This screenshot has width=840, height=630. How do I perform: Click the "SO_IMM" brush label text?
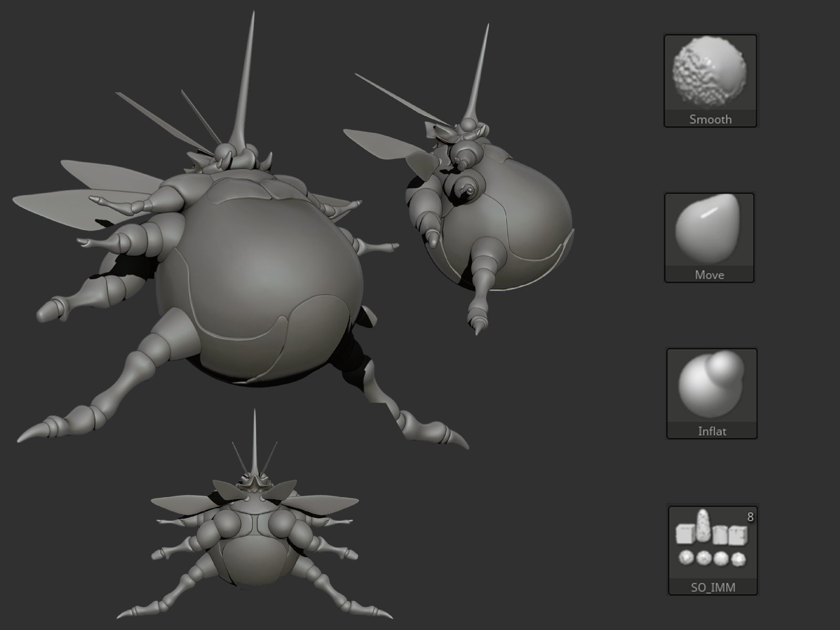(x=712, y=587)
